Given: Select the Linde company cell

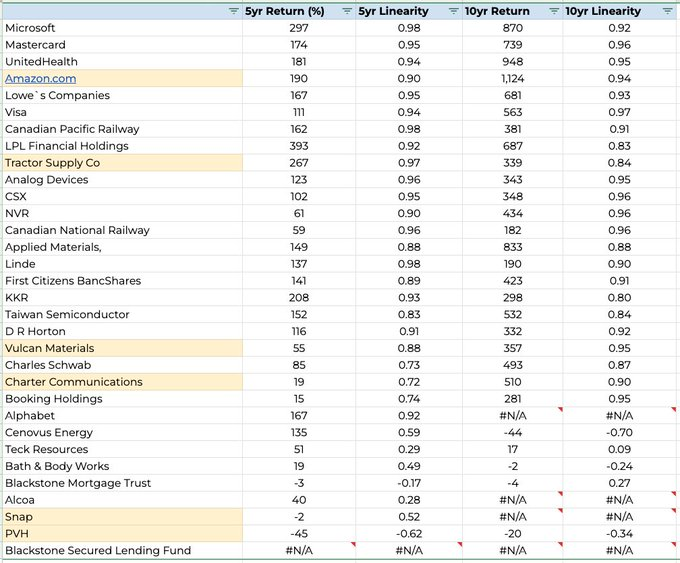Looking at the screenshot, I should pos(122,264).
